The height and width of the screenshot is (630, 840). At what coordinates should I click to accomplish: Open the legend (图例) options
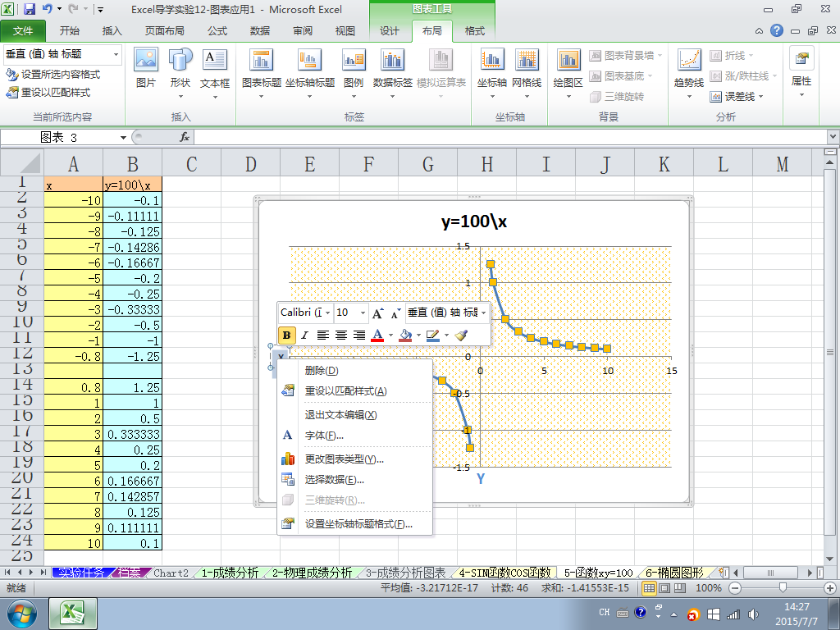tap(354, 73)
